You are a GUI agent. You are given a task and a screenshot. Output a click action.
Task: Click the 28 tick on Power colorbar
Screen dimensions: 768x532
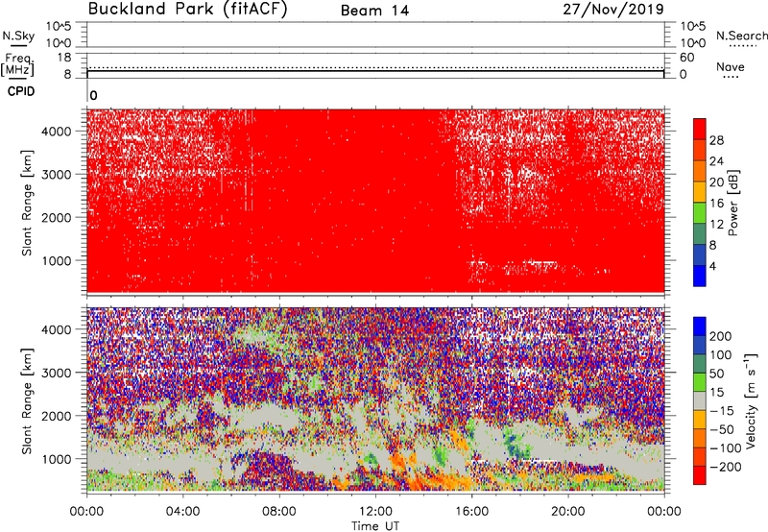coord(716,140)
